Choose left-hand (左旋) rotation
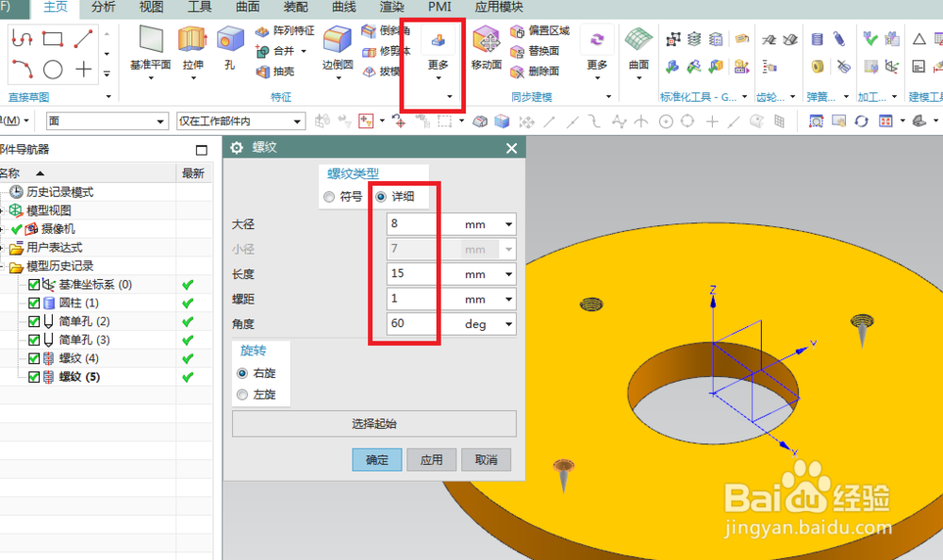The image size is (943, 560). click(242, 395)
